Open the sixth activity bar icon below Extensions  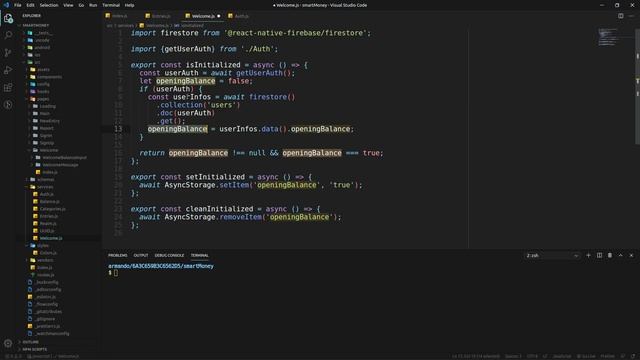click(x=8, y=105)
